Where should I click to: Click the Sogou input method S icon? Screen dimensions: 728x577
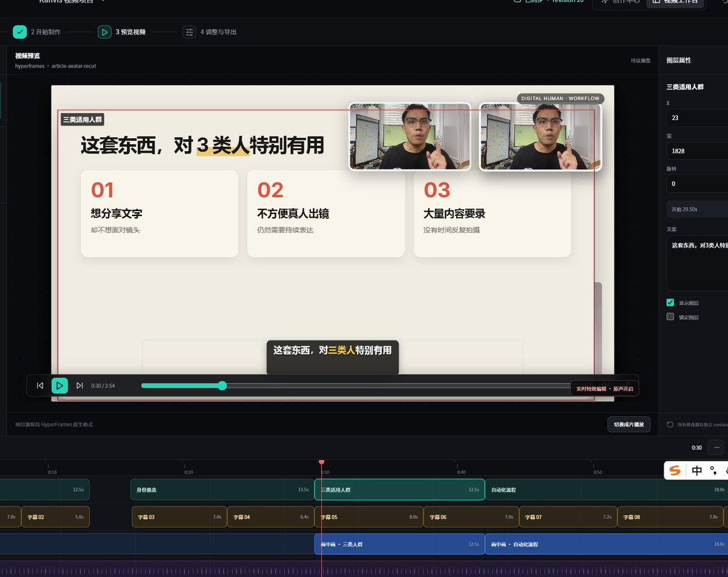tap(675, 470)
